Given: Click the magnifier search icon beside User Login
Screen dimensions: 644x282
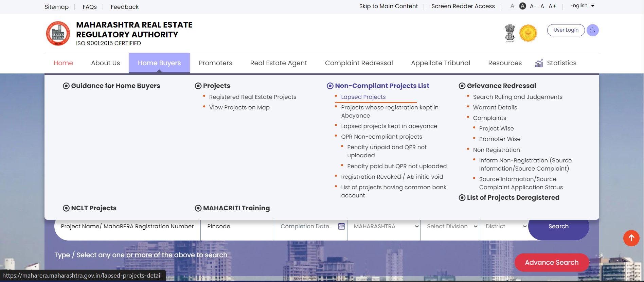Looking at the screenshot, I should [x=592, y=30].
